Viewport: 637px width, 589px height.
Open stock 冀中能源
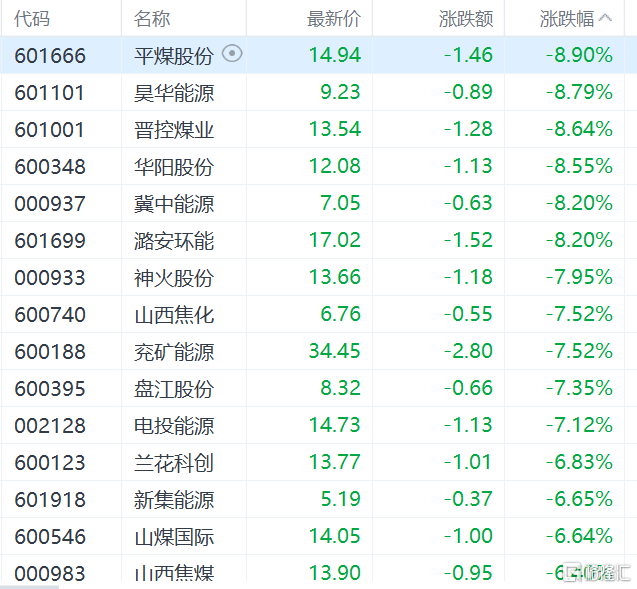click(x=174, y=204)
